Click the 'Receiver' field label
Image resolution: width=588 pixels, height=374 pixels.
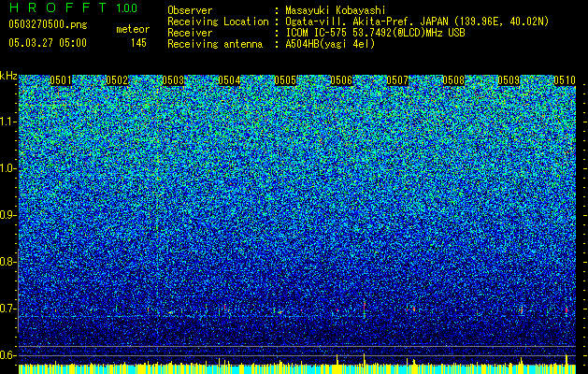(190, 33)
